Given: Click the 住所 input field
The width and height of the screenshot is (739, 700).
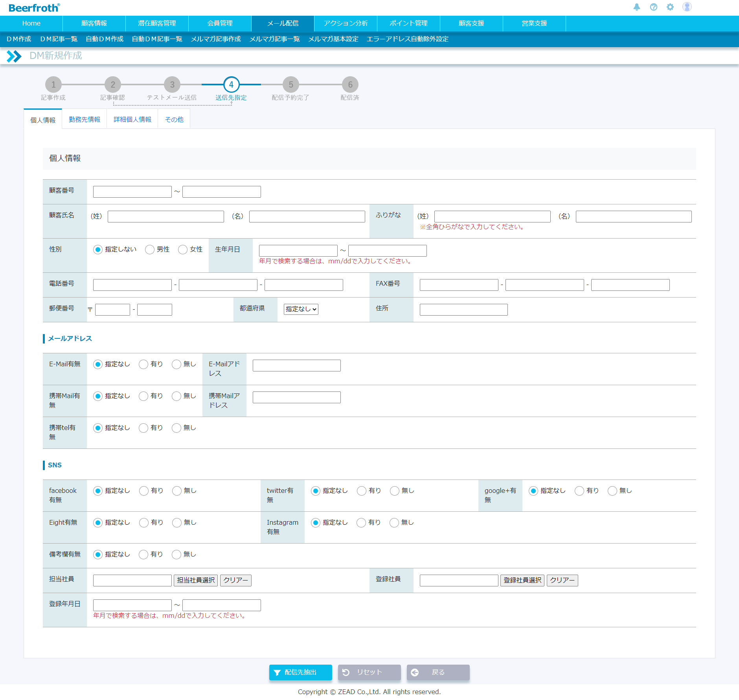Looking at the screenshot, I should pyautogui.click(x=463, y=310).
